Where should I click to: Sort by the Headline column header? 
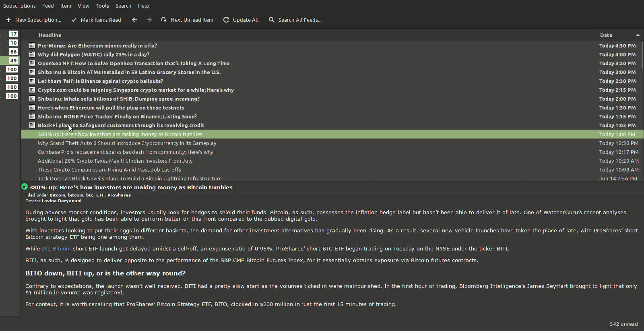tap(50, 35)
